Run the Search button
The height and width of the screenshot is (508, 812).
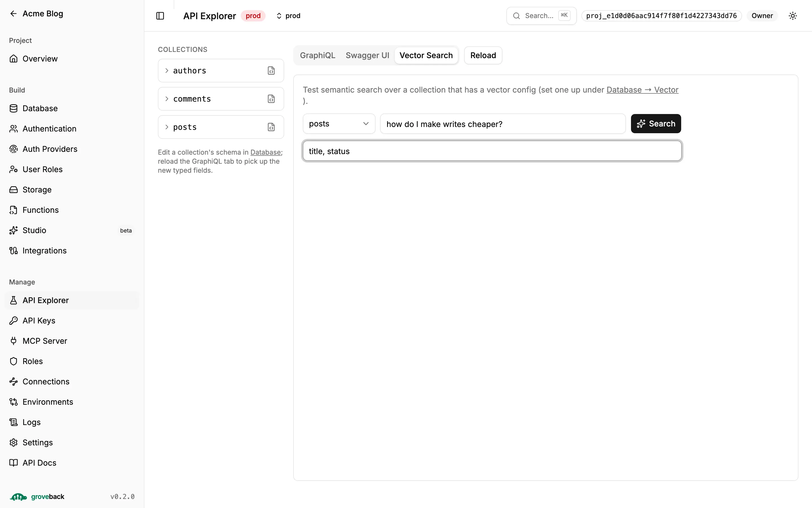pos(656,124)
